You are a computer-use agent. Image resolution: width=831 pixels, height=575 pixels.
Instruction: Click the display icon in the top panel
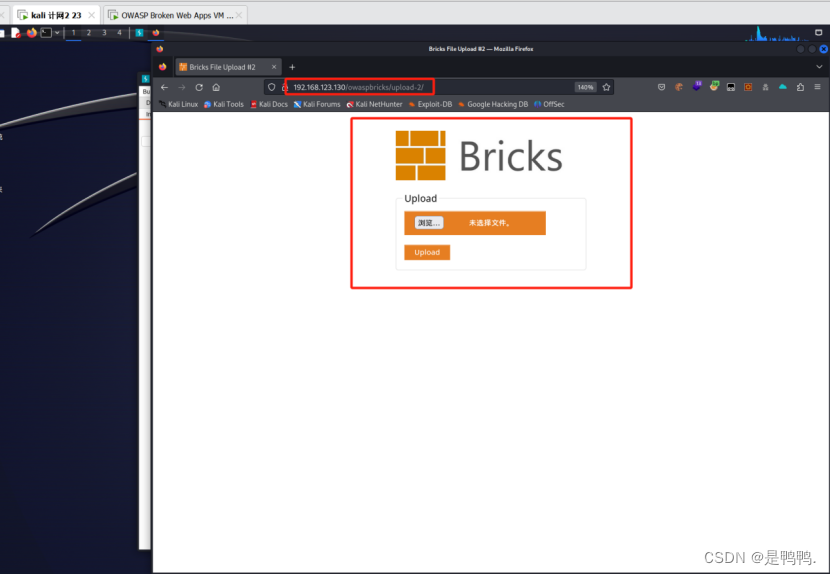818,33
